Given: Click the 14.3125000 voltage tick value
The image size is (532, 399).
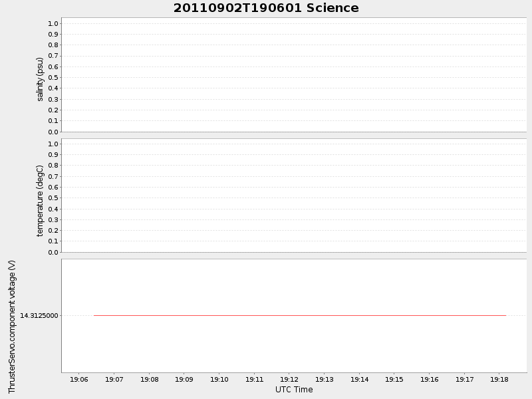Looking at the screenshot, I should click(x=39, y=315).
